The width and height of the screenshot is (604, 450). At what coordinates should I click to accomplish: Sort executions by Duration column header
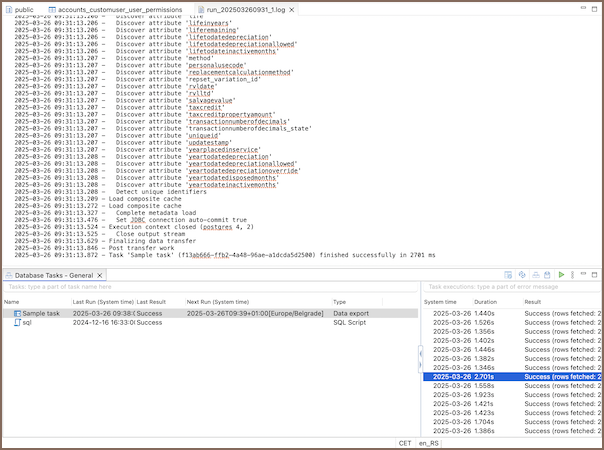pos(485,301)
